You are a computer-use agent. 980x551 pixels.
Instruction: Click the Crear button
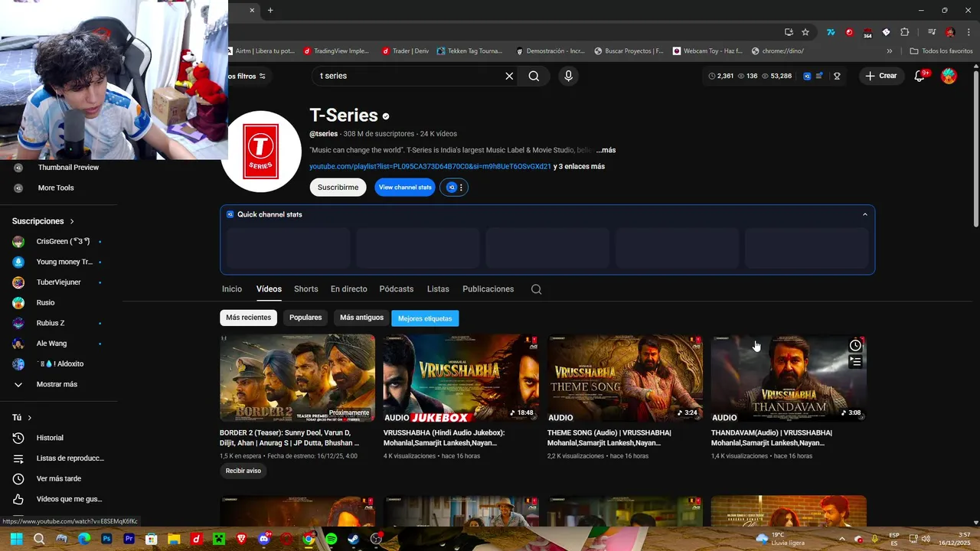881,76
